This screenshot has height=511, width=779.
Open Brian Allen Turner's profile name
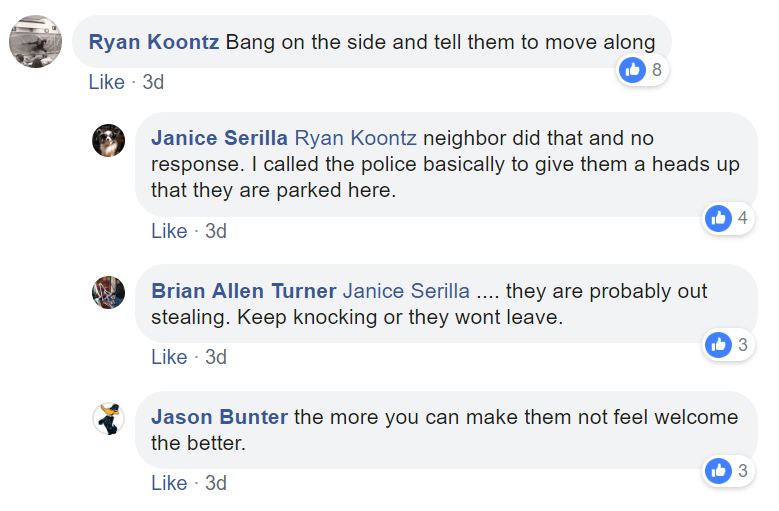click(x=243, y=291)
